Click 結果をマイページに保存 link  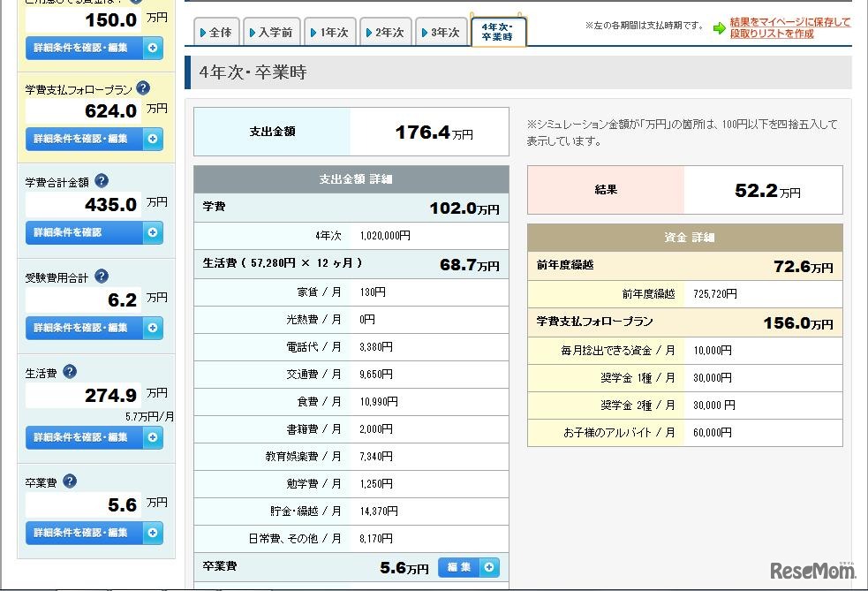790,22
